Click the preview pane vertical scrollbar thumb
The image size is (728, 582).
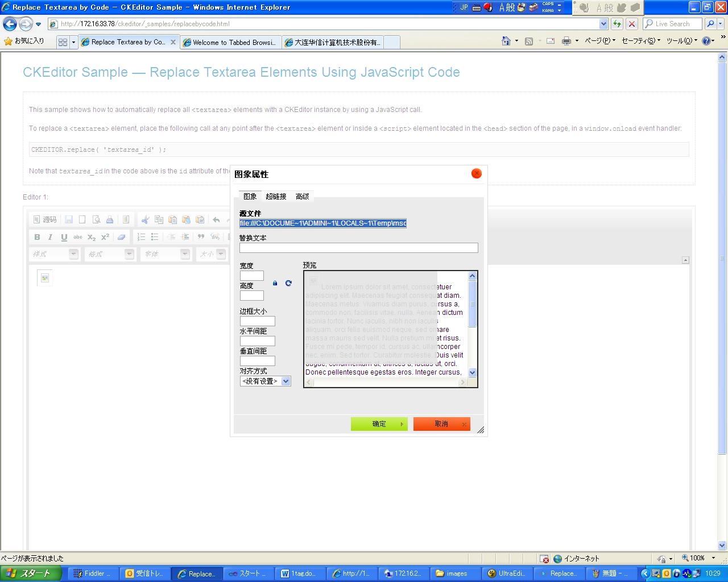click(472, 304)
